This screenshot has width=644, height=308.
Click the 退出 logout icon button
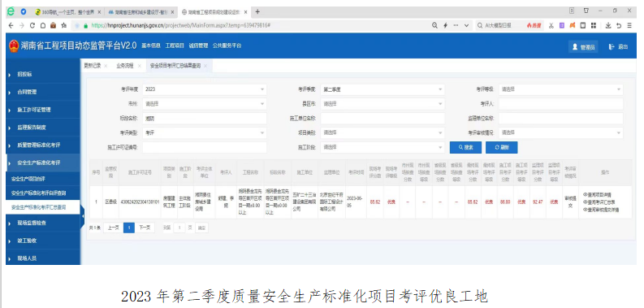pyautogui.click(x=619, y=47)
